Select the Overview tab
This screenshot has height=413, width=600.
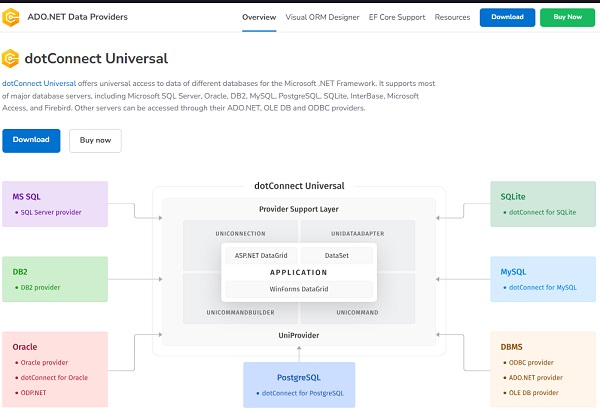259,17
